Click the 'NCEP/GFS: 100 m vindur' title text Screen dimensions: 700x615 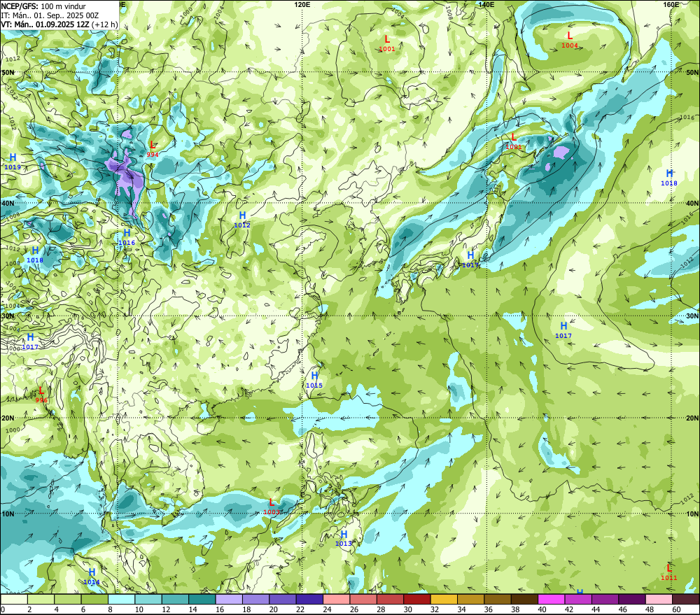43,6
